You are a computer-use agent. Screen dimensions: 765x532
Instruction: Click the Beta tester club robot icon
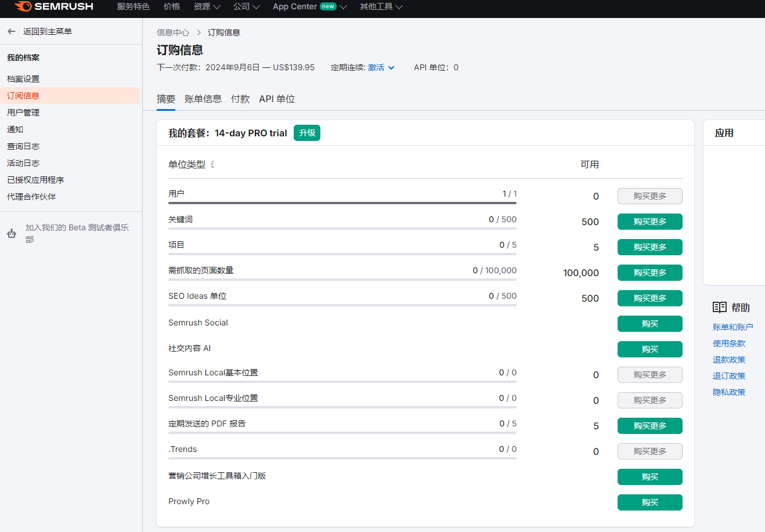click(x=12, y=233)
